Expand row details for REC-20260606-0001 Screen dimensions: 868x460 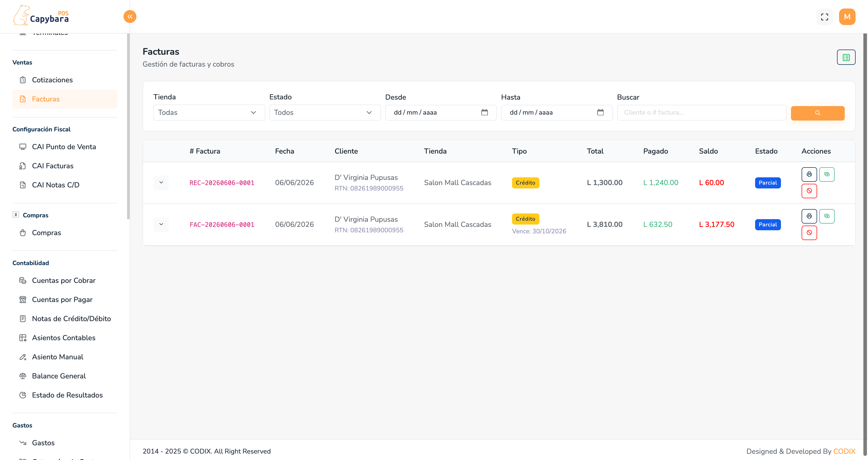[161, 183]
